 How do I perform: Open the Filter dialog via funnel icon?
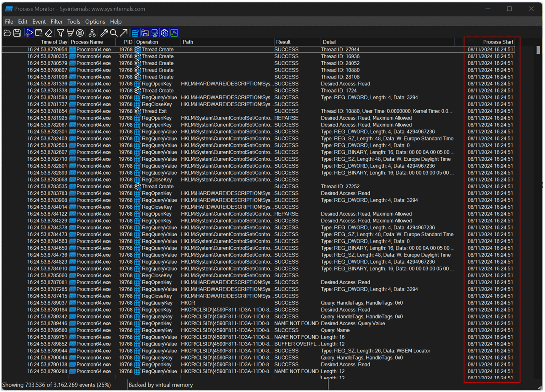pos(61,33)
